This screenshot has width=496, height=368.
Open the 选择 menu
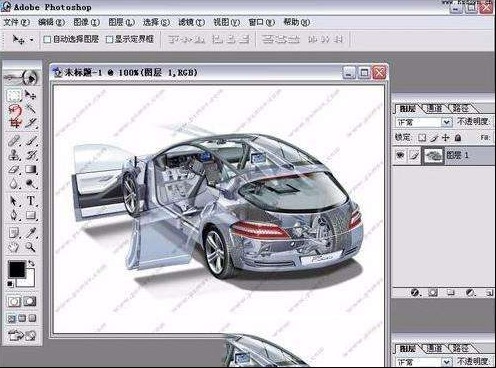(x=156, y=22)
